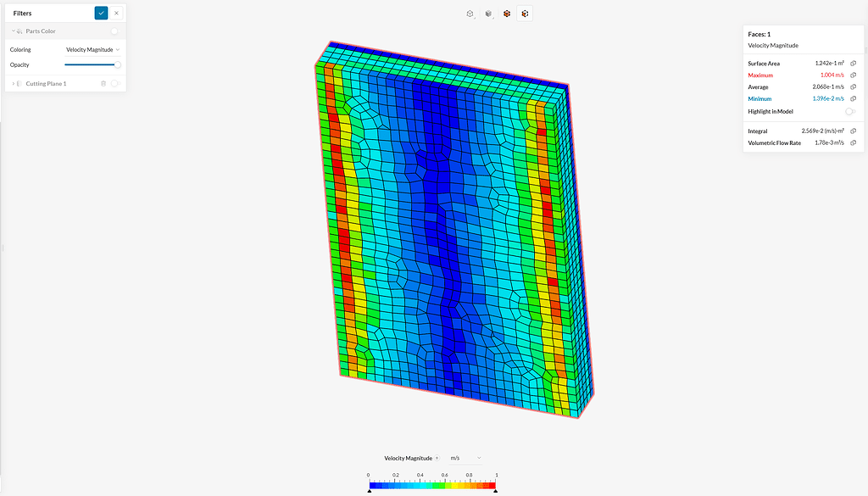Apply filters with the blue checkmark button
This screenshot has width=868, height=496.
[101, 13]
